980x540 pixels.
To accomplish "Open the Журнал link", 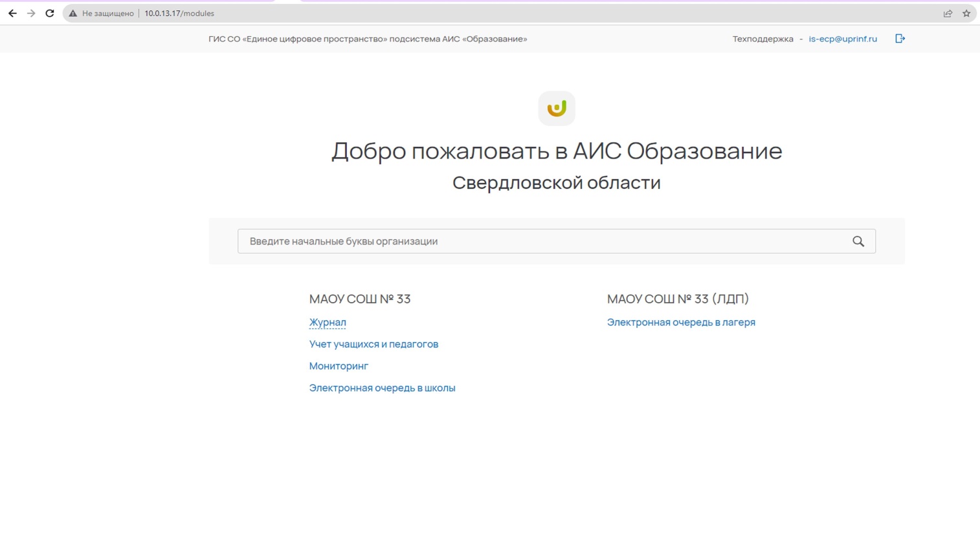I will [328, 322].
